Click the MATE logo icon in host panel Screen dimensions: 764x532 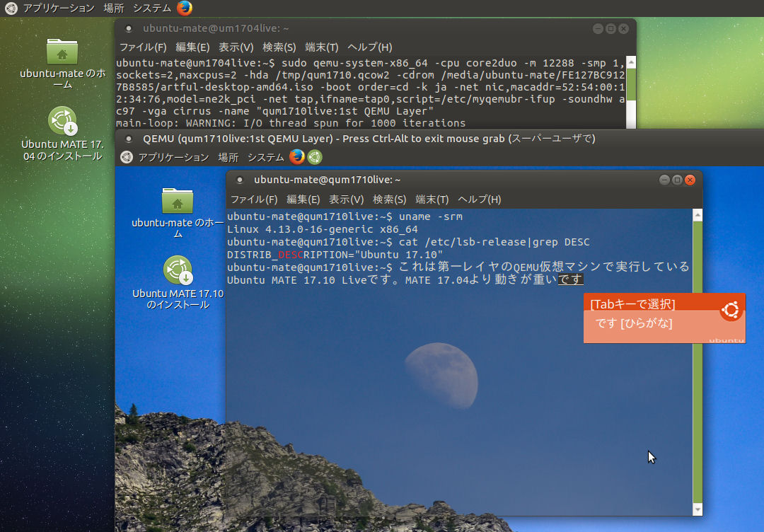coord(11,8)
